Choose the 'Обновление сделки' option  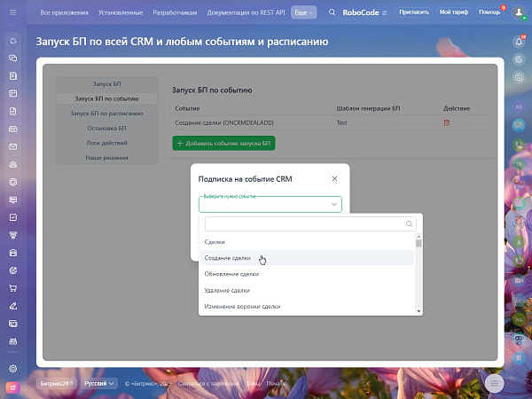(x=231, y=274)
